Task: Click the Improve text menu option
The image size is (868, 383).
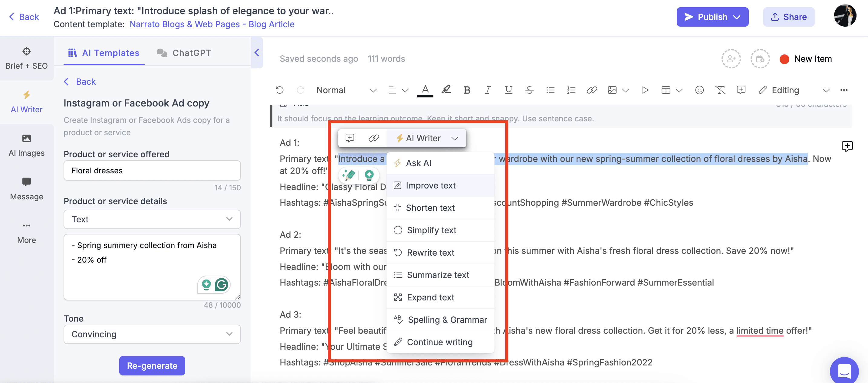Action: tap(431, 185)
